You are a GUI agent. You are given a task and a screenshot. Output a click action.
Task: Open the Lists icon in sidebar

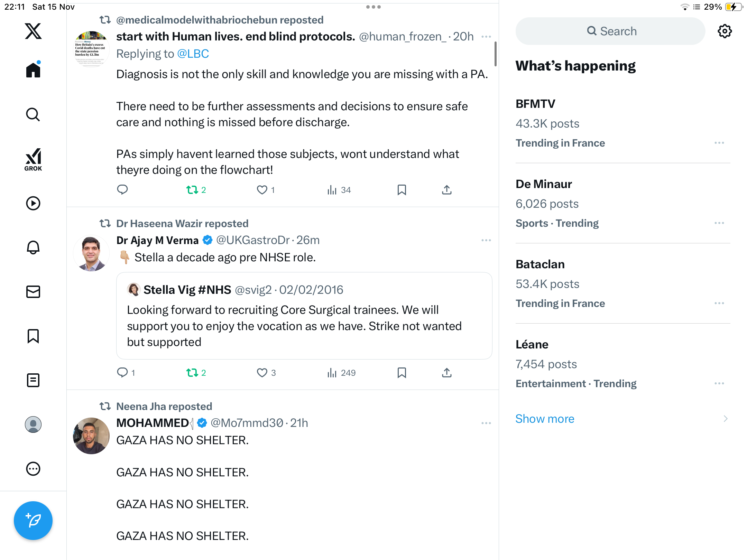(x=33, y=380)
